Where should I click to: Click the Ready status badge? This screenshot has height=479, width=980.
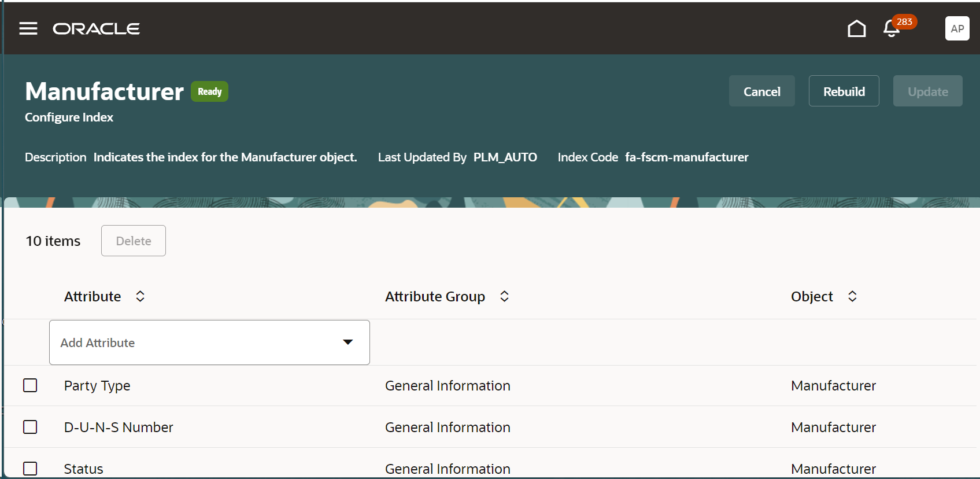(x=210, y=91)
